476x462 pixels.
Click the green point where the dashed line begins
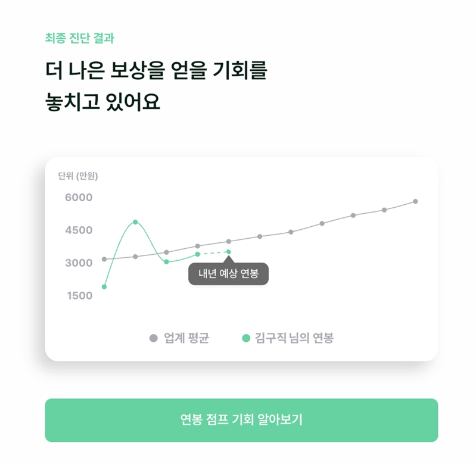(x=198, y=254)
